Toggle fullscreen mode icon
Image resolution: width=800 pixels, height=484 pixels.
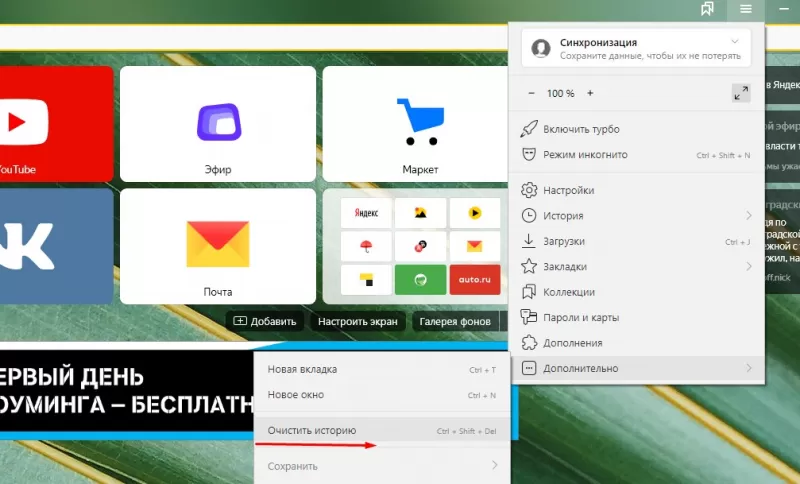(x=741, y=93)
